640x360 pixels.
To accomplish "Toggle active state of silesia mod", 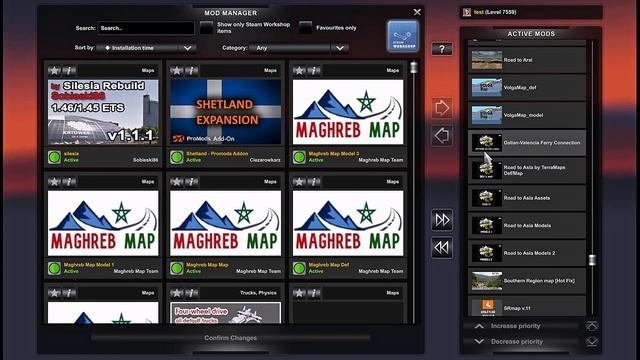I will tap(54, 157).
